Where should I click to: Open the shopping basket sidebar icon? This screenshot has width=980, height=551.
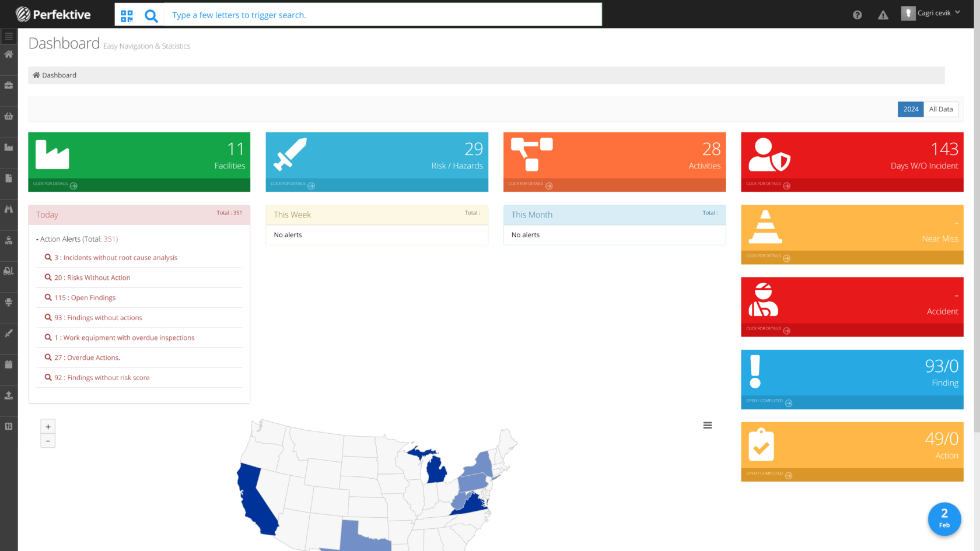coord(9,116)
